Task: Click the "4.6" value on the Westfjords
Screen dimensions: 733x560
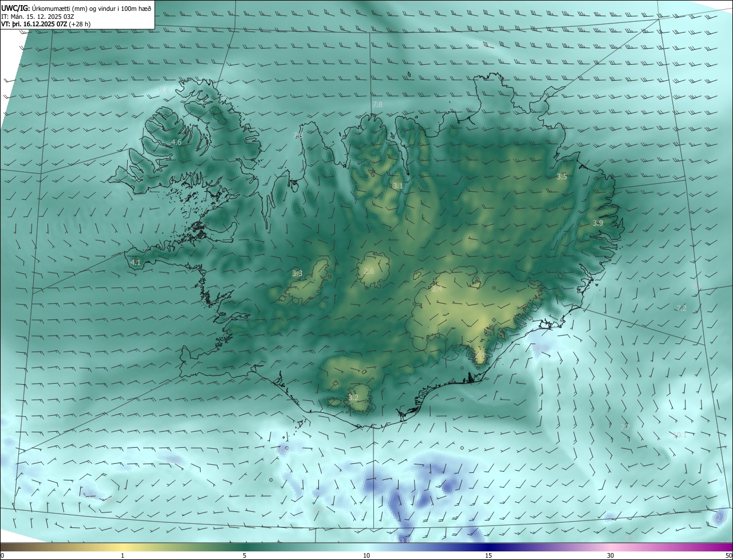Action: pos(176,143)
